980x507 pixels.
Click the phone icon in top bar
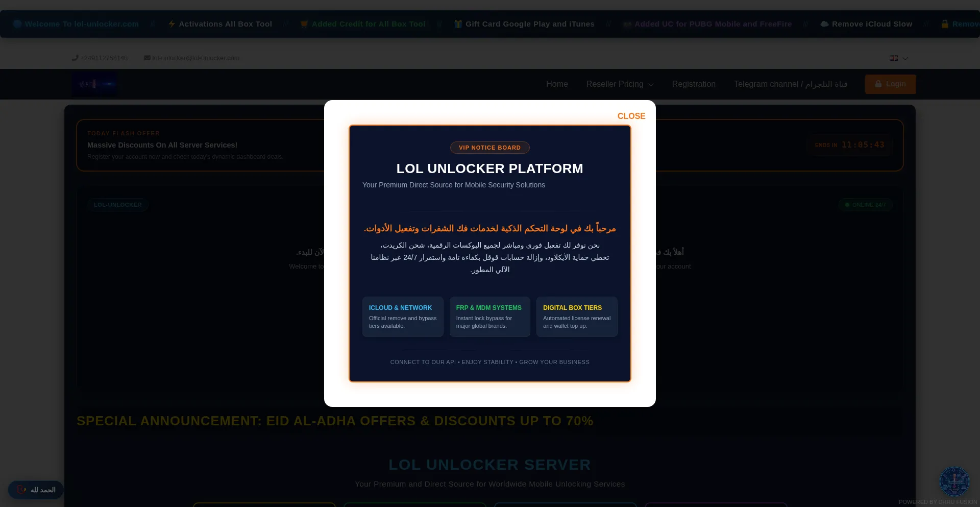(75, 58)
